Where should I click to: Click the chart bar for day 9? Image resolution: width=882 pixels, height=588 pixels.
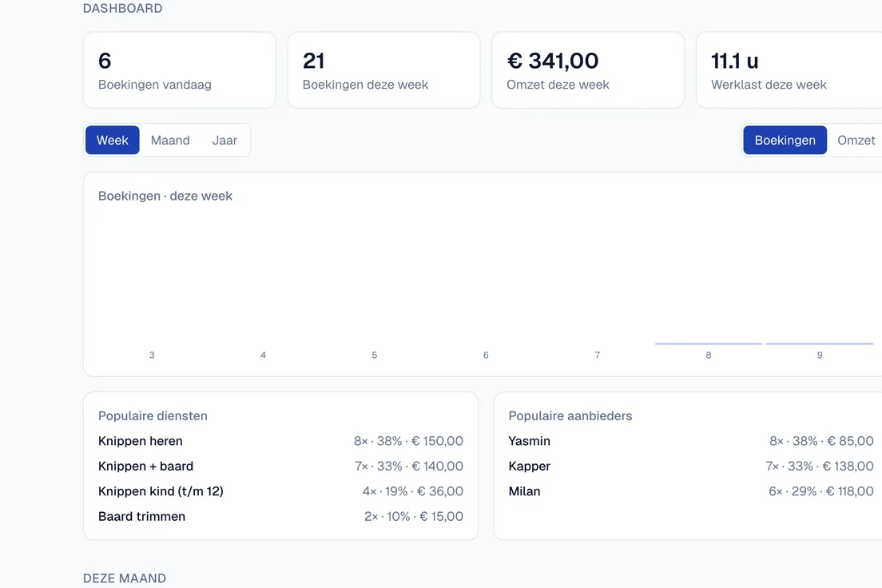click(x=820, y=344)
